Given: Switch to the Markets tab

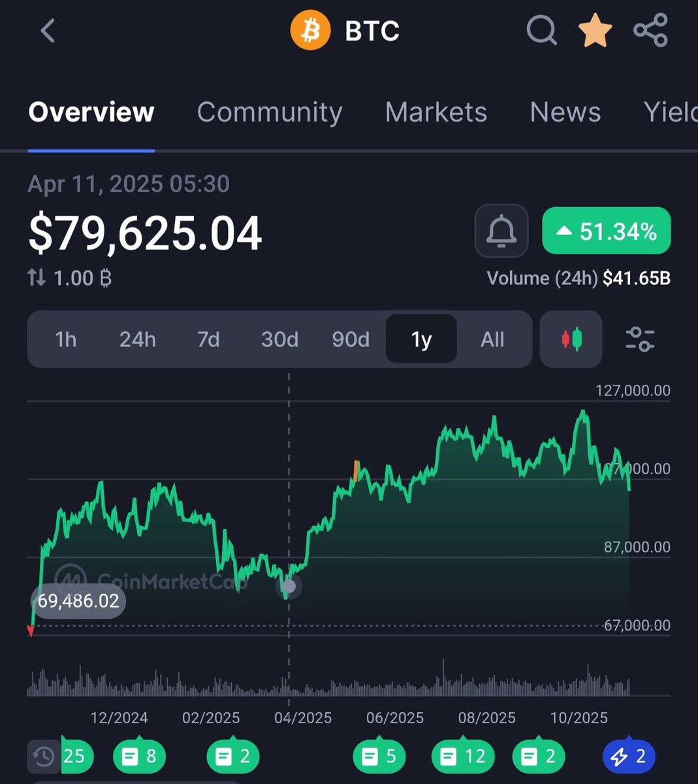Looking at the screenshot, I should click(436, 112).
